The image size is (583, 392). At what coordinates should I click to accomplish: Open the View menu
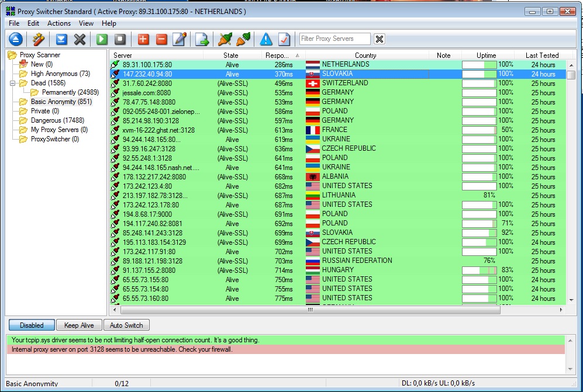[x=86, y=23]
